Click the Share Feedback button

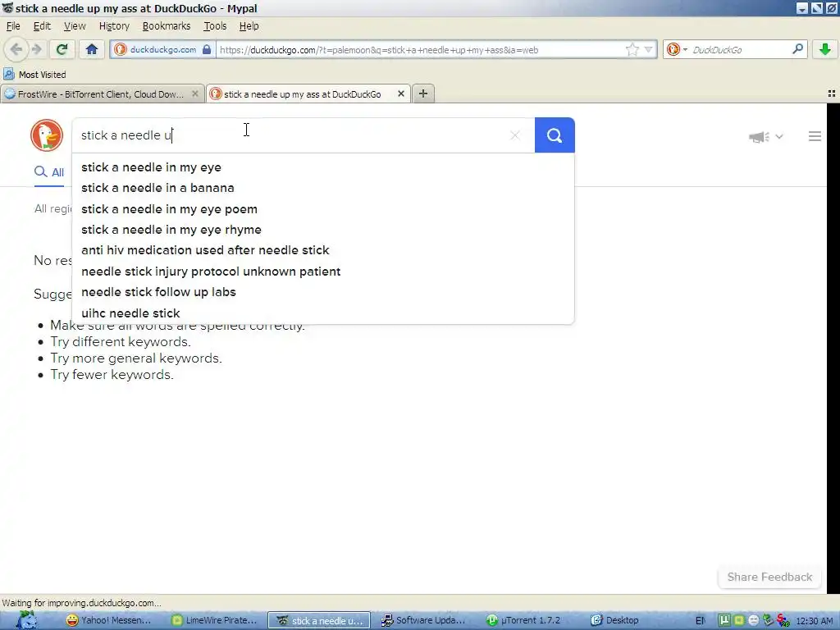[x=769, y=577]
